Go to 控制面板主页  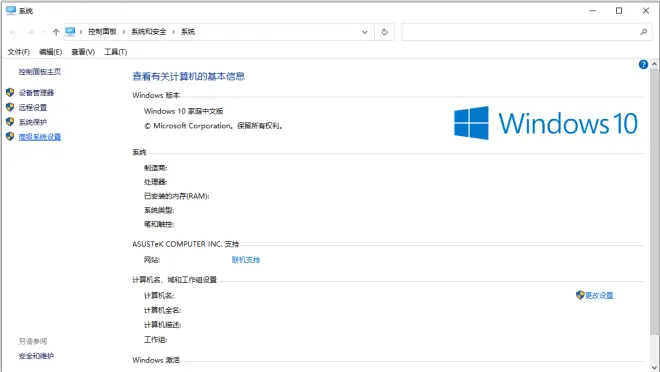pyautogui.click(x=40, y=72)
